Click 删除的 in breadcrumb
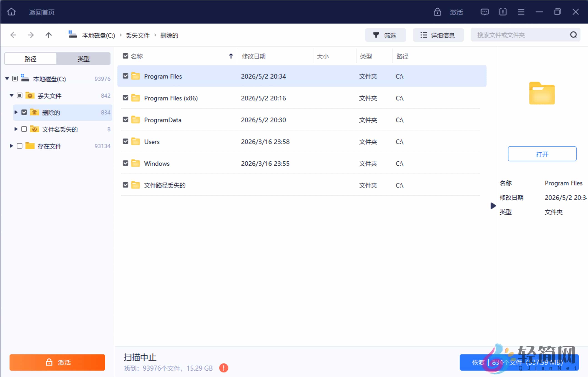The image size is (588, 377). pyautogui.click(x=169, y=35)
